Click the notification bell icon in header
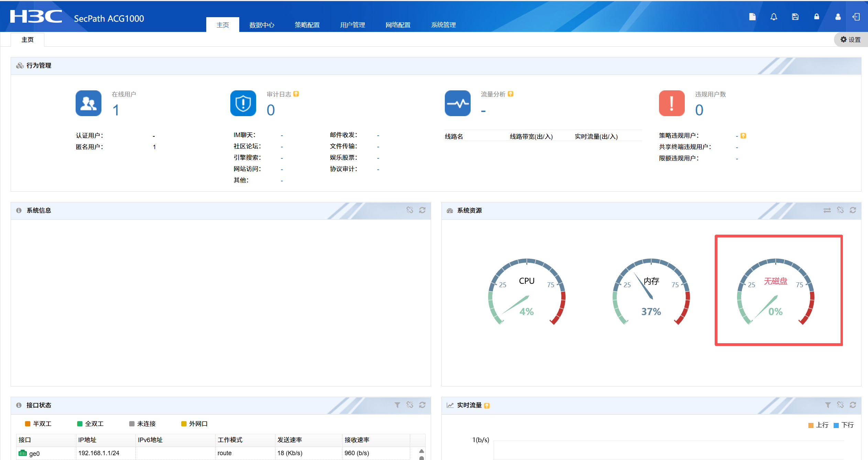 point(773,17)
